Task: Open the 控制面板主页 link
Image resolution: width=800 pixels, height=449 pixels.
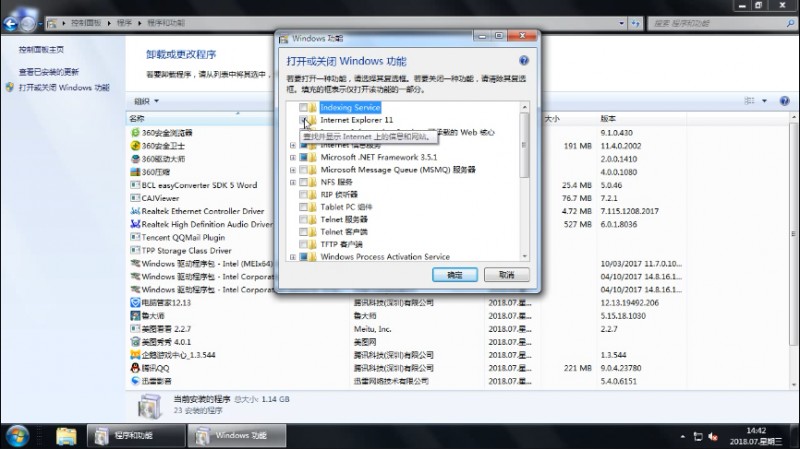Action: point(41,50)
